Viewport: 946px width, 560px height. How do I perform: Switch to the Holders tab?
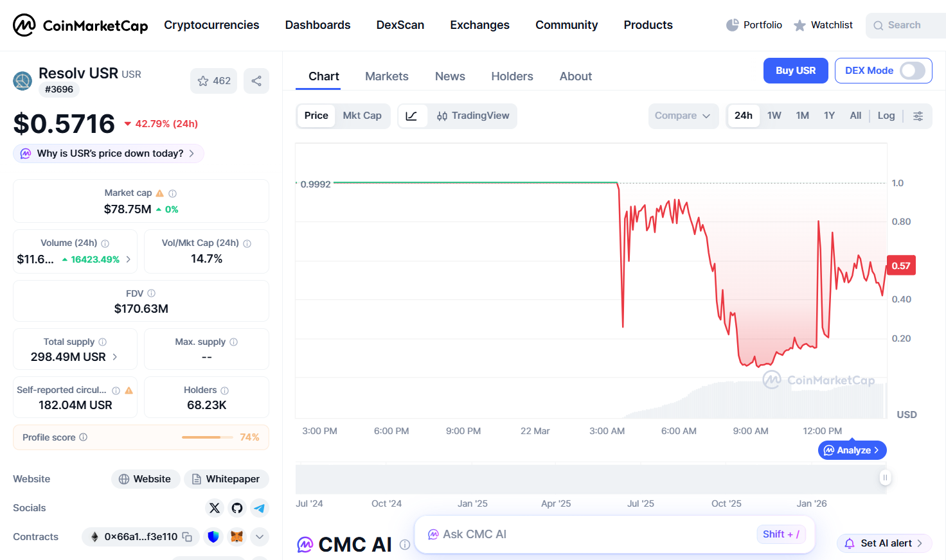tap(512, 76)
